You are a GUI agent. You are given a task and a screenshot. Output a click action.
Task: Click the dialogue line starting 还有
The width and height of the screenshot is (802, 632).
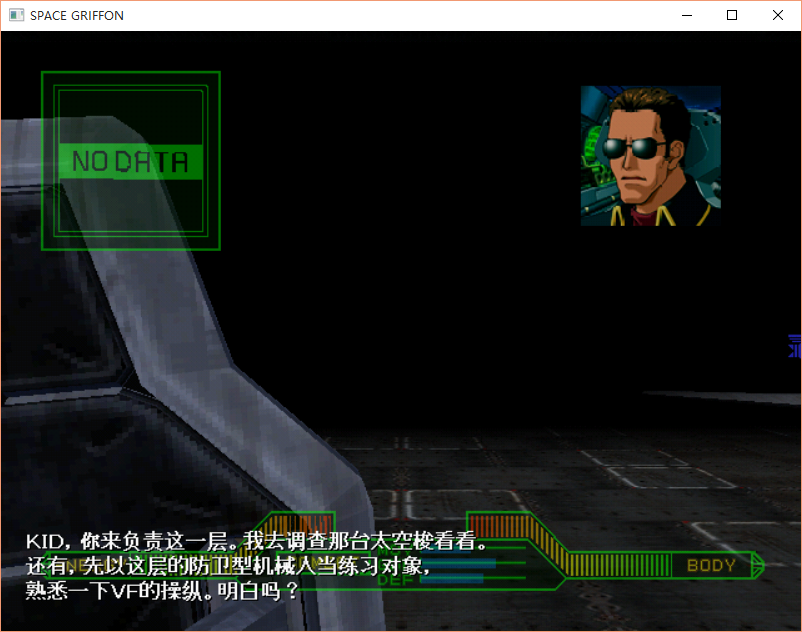(x=228, y=566)
